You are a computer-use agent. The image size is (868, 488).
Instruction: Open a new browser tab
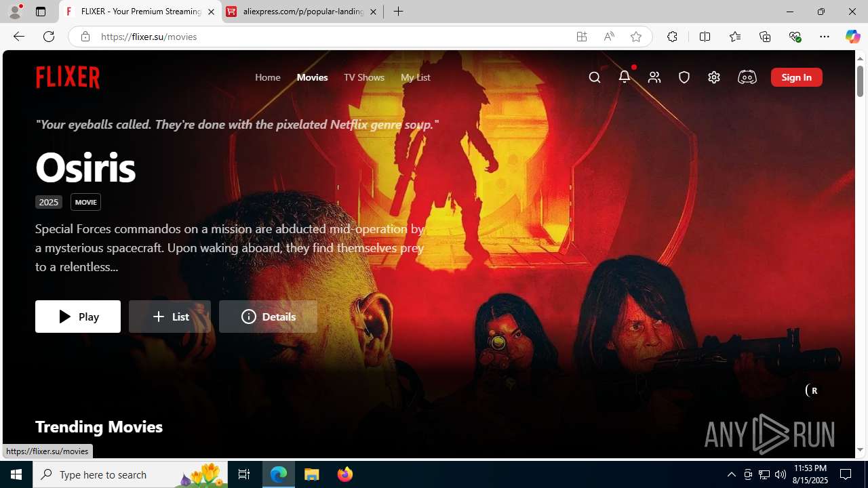[x=399, y=12]
